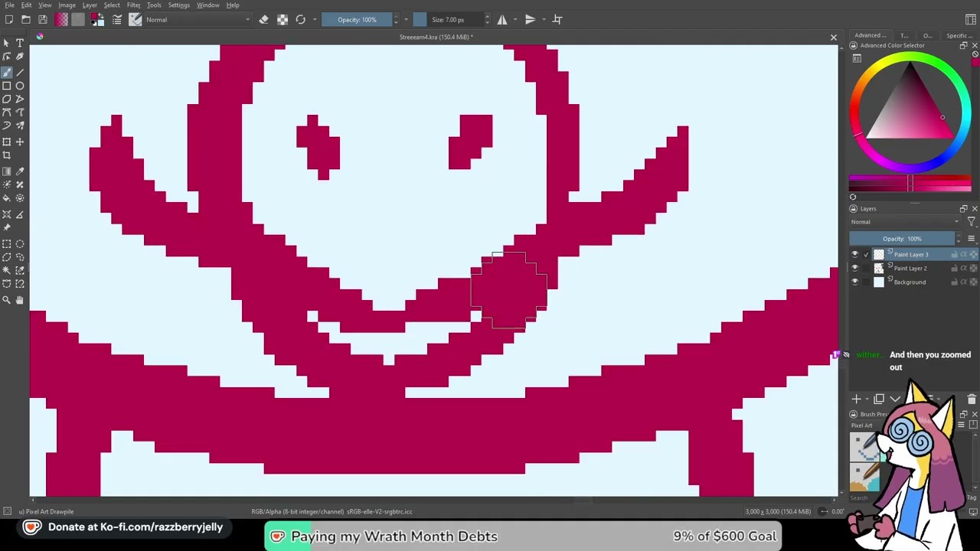Select the Measure tool
980x551 pixels.
point(20,214)
